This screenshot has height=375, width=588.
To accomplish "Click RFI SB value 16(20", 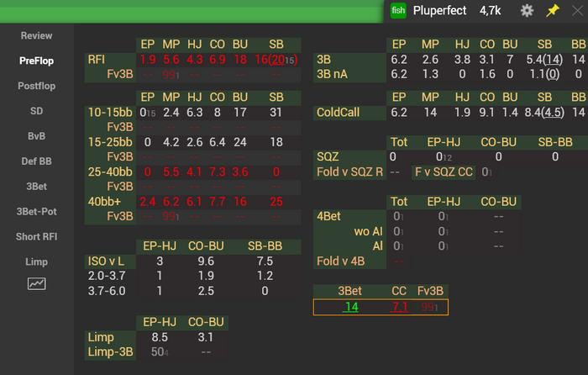I will click(276, 60).
